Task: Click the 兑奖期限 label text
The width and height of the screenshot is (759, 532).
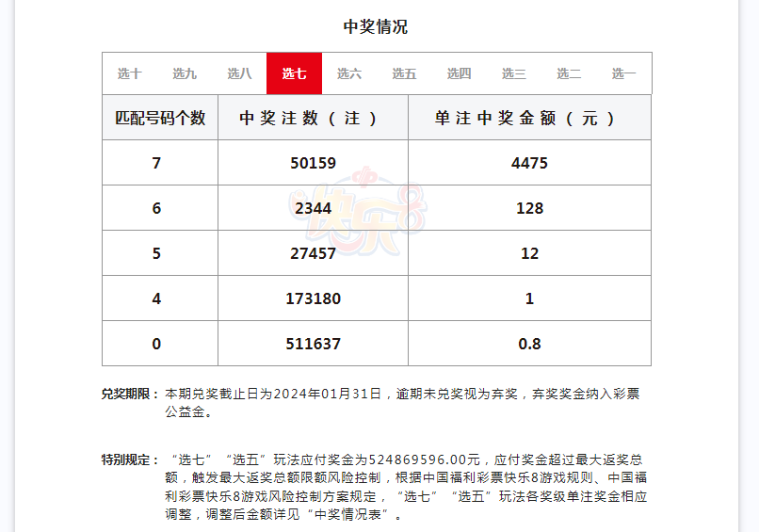Action: (x=130, y=394)
